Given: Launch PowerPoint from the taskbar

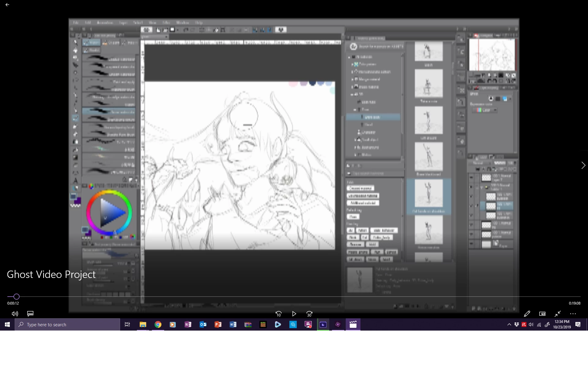Looking at the screenshot, I should tap(218, 324).
